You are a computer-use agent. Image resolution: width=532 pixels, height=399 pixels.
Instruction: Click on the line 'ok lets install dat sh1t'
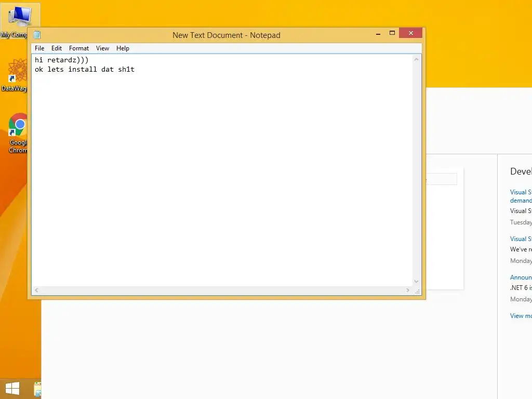(x=85, y=70)
